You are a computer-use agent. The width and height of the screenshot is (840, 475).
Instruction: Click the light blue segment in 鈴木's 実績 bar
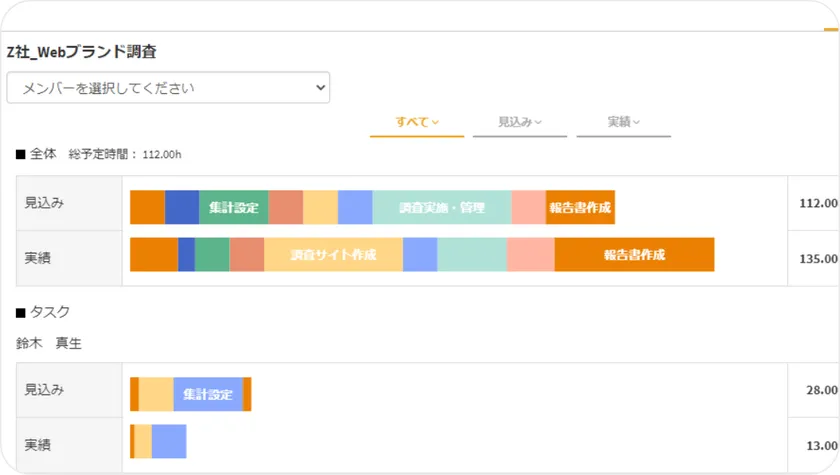click(x=169, y=441)
